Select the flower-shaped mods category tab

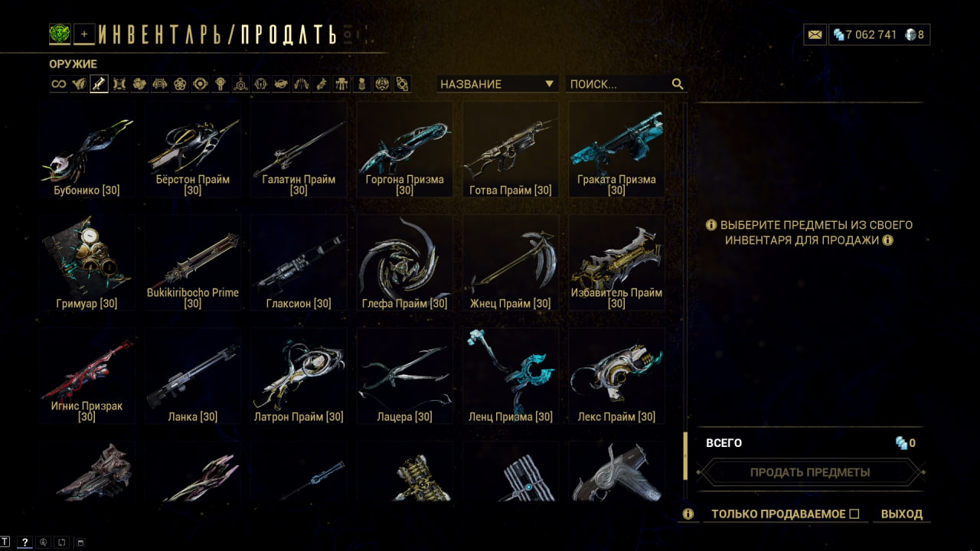pyautogui.click(x=180, y=84)
